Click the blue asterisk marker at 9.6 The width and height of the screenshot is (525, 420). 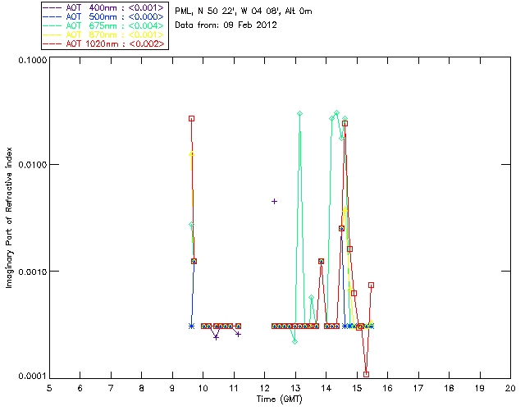click(191, 326)
